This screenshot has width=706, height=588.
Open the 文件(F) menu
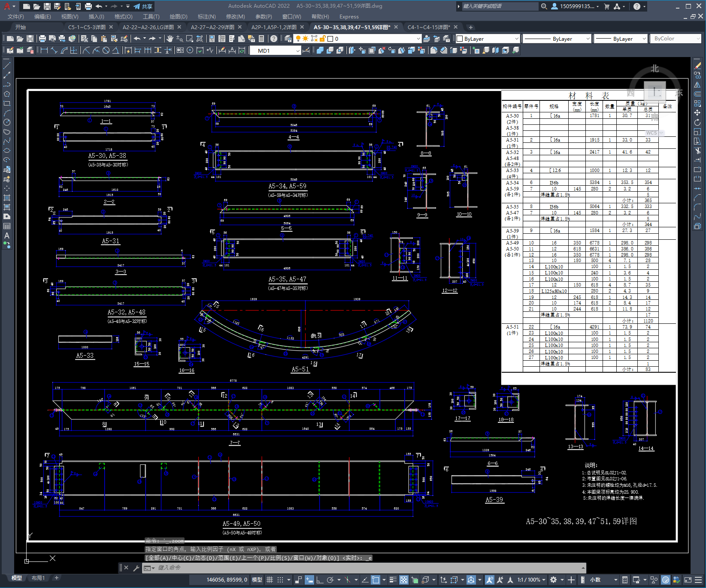(16, 16)
